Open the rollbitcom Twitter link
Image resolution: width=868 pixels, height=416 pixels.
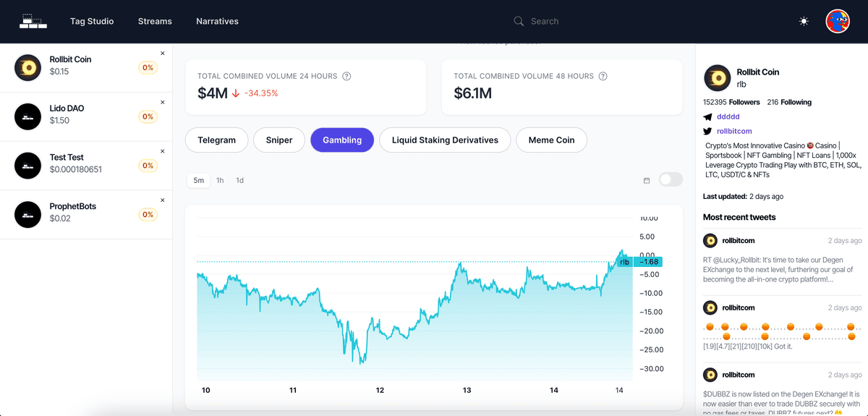[x=734, y=131]
